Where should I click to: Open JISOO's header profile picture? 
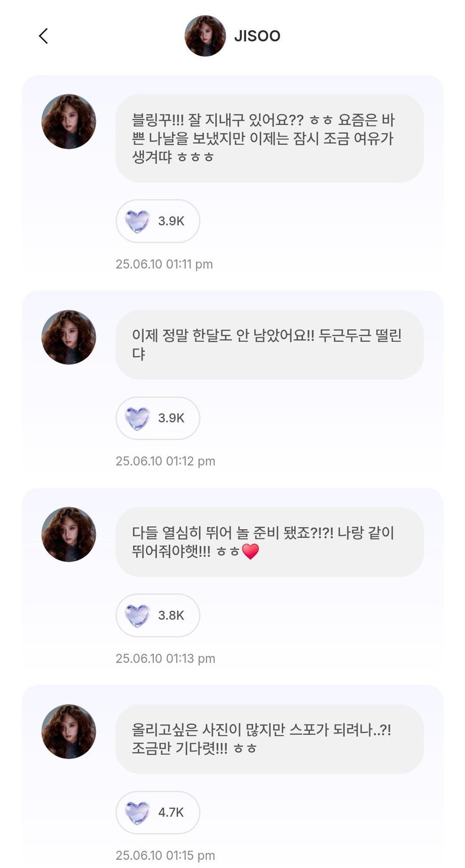click(205, 36)
